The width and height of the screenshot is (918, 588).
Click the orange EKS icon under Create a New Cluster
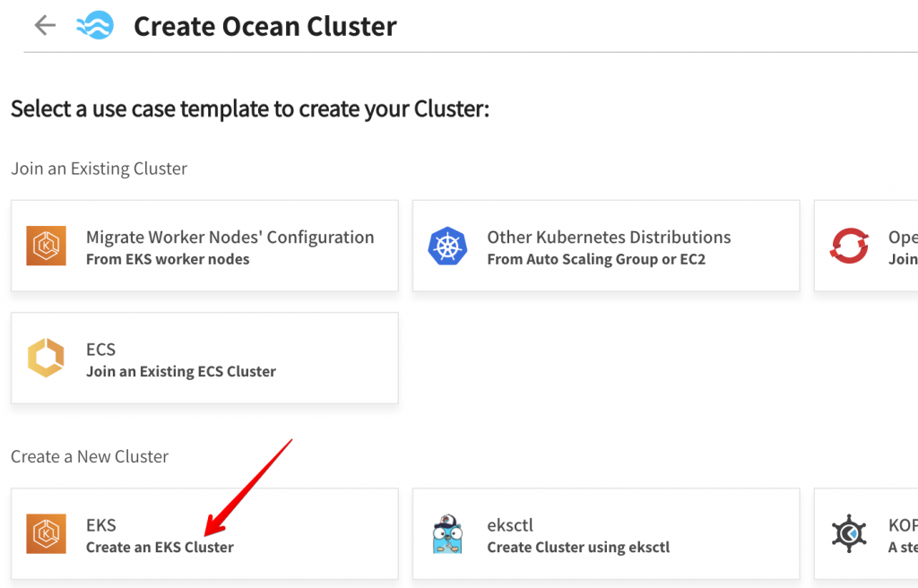(x=46, y=535)
